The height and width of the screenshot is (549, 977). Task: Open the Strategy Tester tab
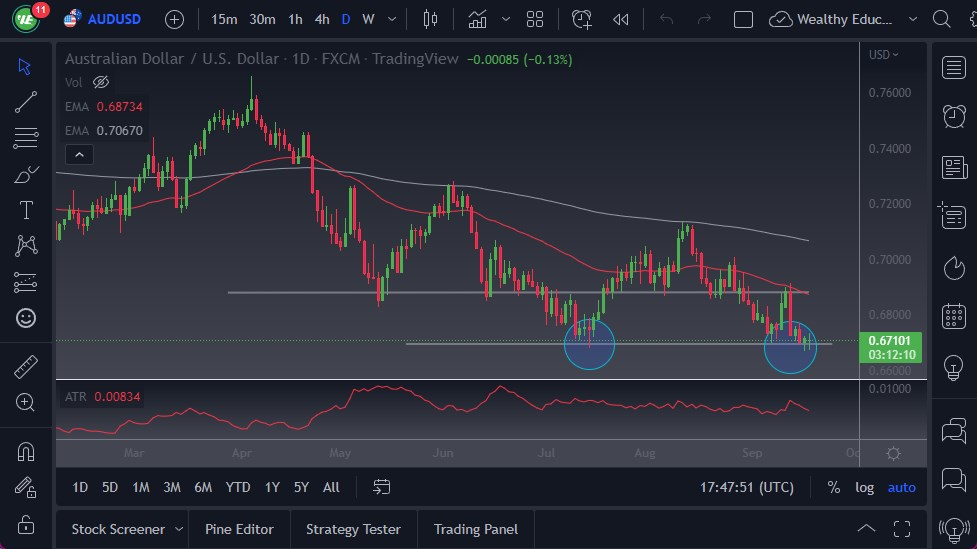(353, 529)
